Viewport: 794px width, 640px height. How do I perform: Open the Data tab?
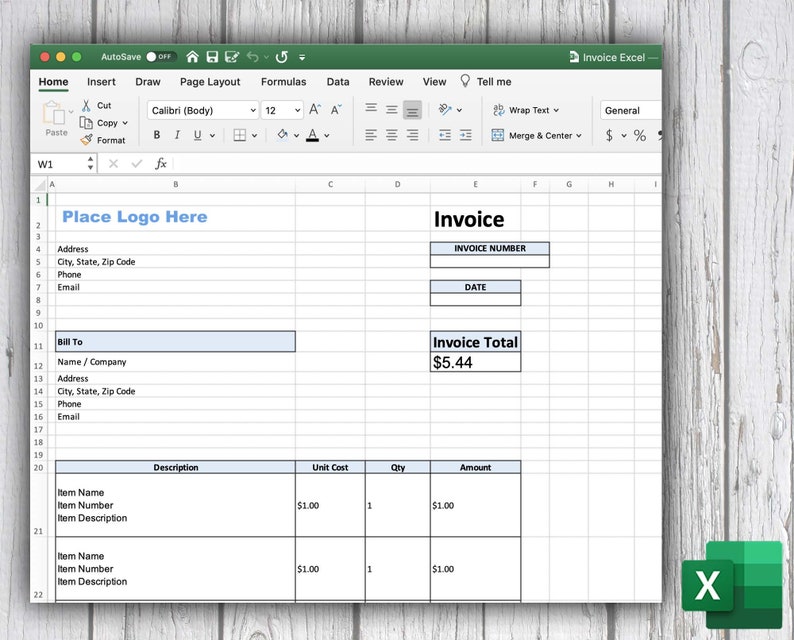click(x=338, y=82)
